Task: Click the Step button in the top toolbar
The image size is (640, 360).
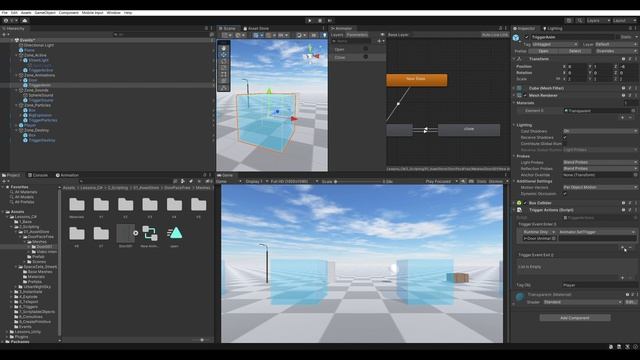Action: [330, 20]
